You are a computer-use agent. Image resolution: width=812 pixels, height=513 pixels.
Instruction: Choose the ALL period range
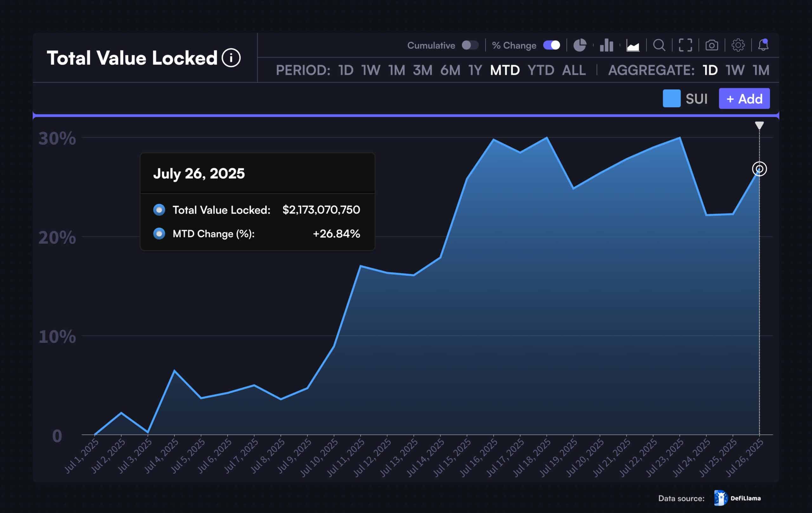[573, 70]
